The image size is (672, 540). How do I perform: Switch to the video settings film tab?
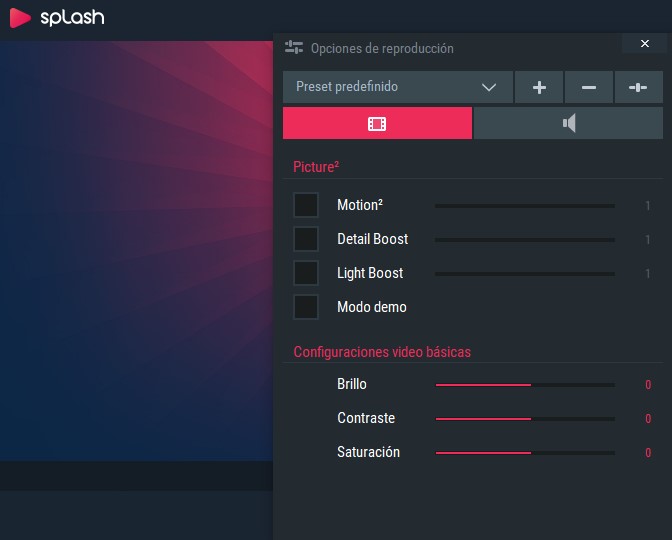pyautogui.click(x=377, y=123)
